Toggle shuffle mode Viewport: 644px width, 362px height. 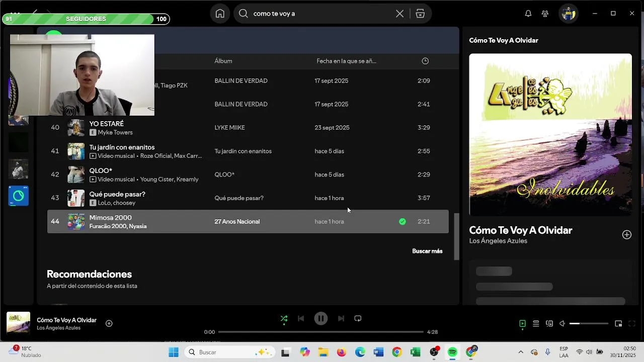[284, 318]
